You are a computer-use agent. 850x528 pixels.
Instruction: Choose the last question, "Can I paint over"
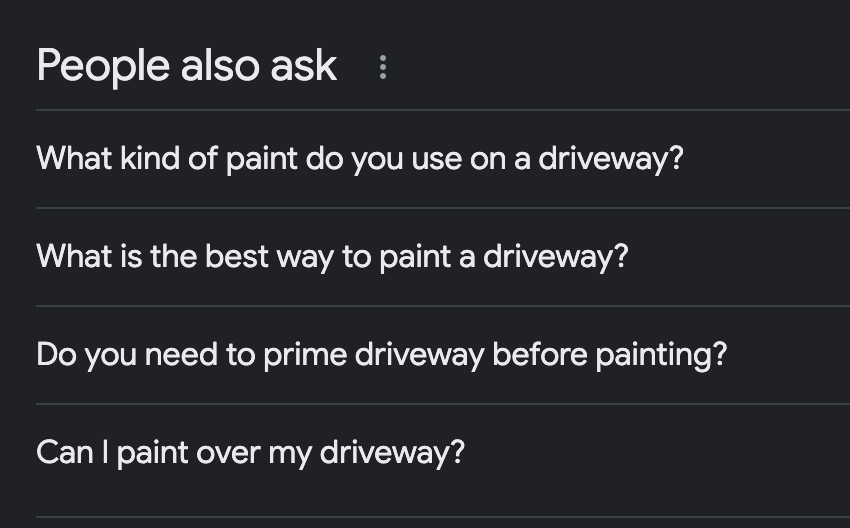[x=250, y=453]
